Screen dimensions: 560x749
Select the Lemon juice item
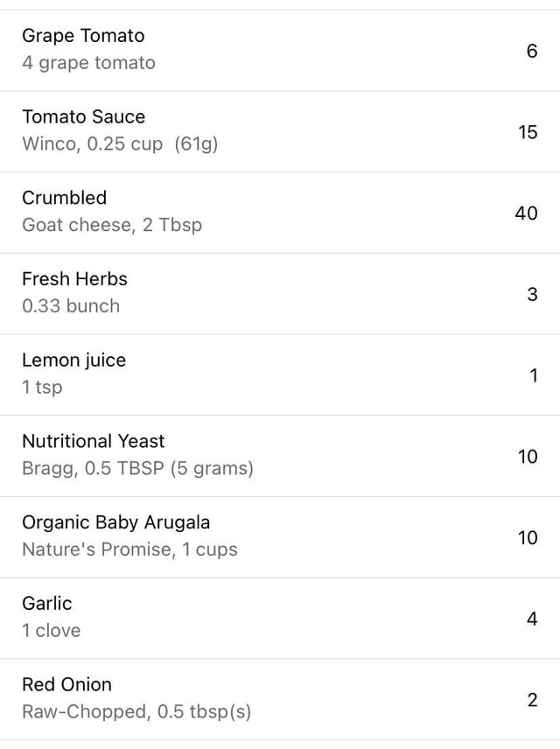tap(73, 360)
